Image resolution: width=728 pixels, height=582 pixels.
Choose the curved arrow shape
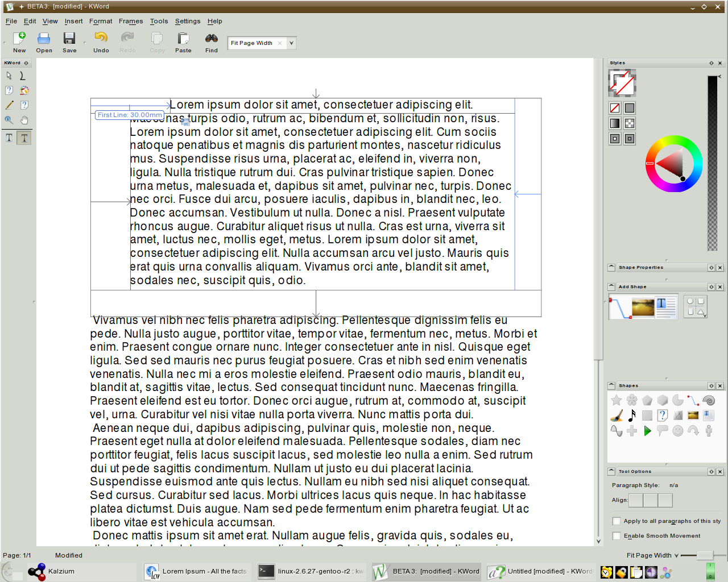(x=693, y=431)
